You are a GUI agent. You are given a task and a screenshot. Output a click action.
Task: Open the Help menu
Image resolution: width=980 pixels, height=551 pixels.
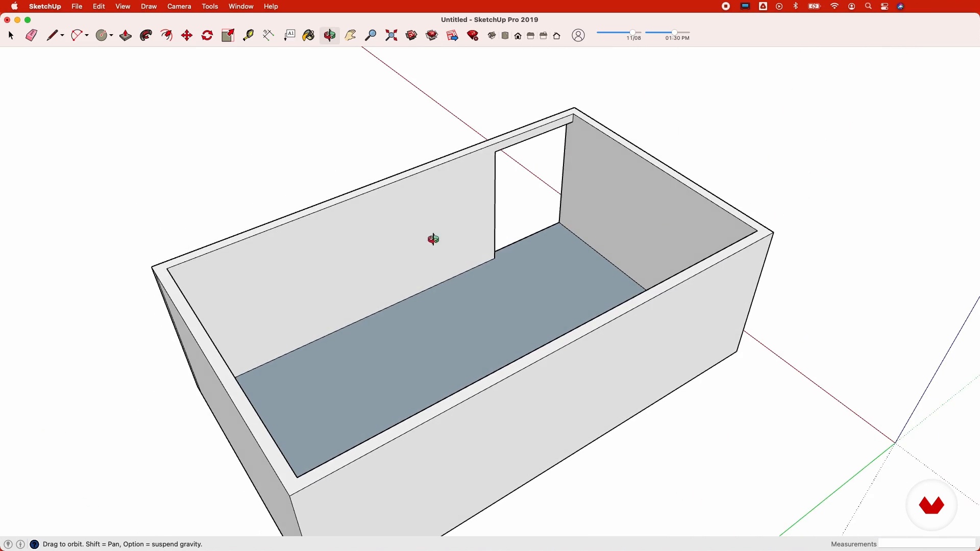point(271,7)
